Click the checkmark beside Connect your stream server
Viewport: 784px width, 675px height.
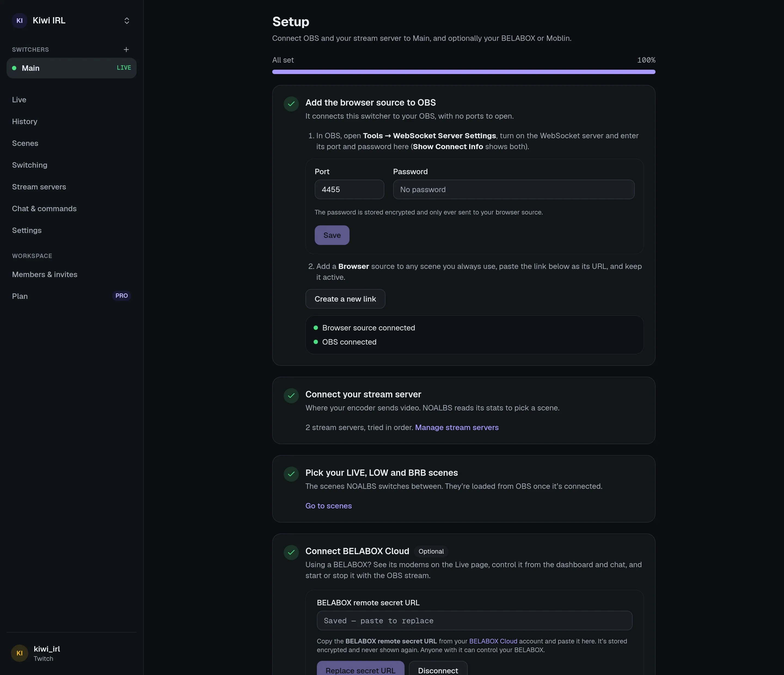[291, 396]
